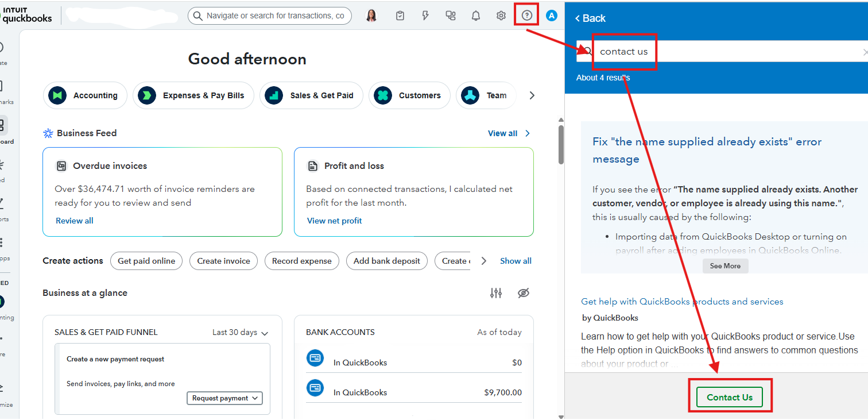Click the 'Overdue invoices' card title
Image resolution: width=868 pixels, height=420 pixels.
coord(110,166)
